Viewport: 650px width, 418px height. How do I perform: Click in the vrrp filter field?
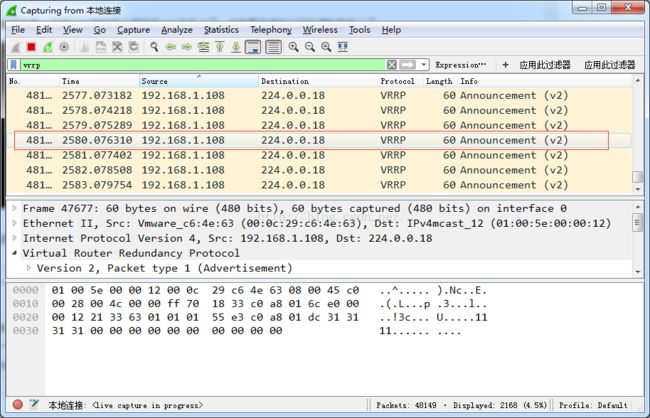pos(203,65)
